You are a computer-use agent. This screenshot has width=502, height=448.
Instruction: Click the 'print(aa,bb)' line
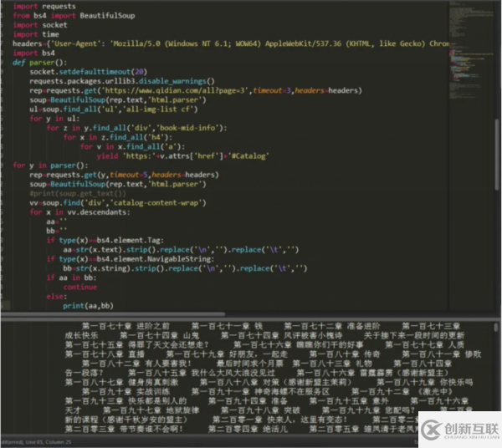[x=89, y=306]
